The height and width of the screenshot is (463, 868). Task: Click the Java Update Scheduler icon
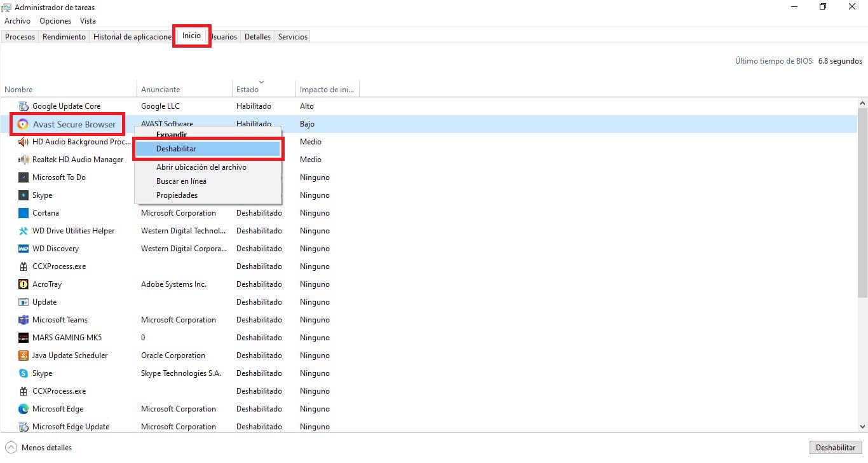tap(24, 356)
